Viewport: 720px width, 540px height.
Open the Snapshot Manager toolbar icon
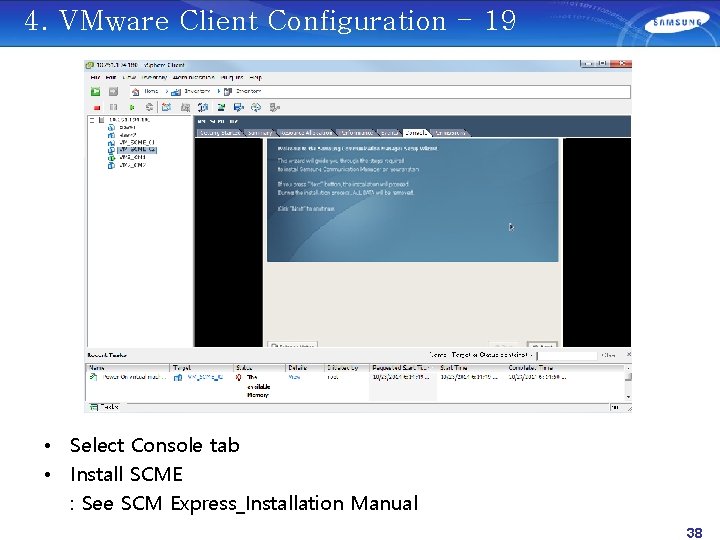click(x=203, y=107)
